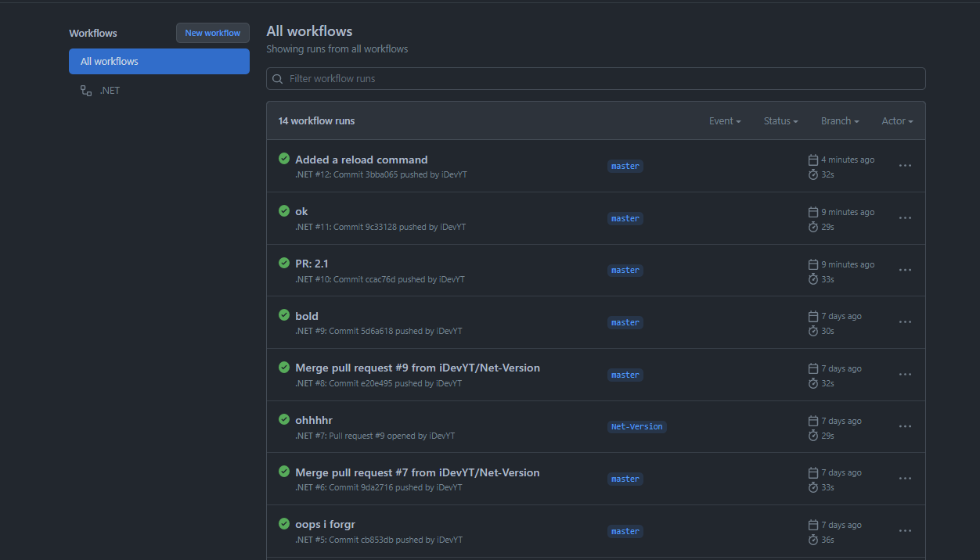
Task: Click '.NET #12: Commit 3bba065' details text
Action: click(381, 174)
